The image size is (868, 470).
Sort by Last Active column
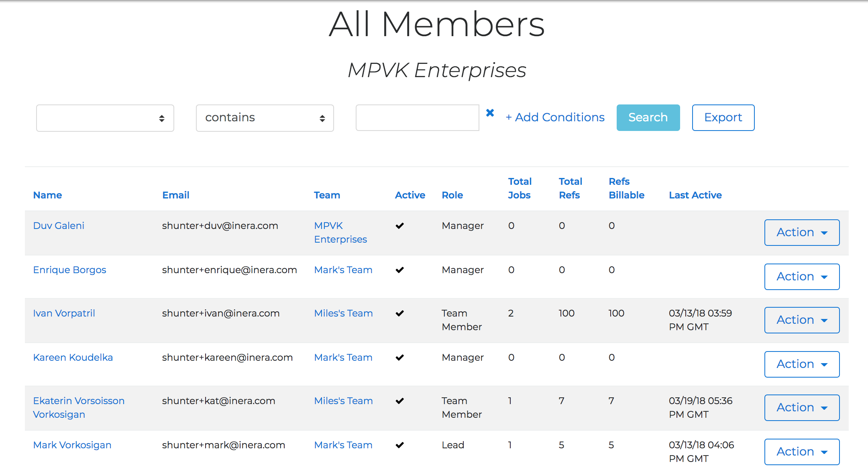click(x=695, y=195)
